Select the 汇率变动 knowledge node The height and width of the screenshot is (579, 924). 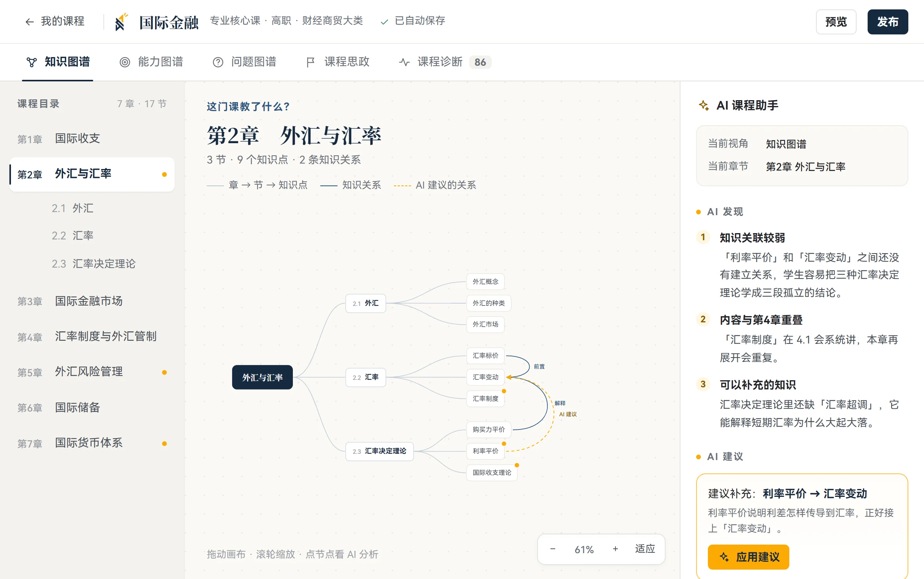[485, 377]
